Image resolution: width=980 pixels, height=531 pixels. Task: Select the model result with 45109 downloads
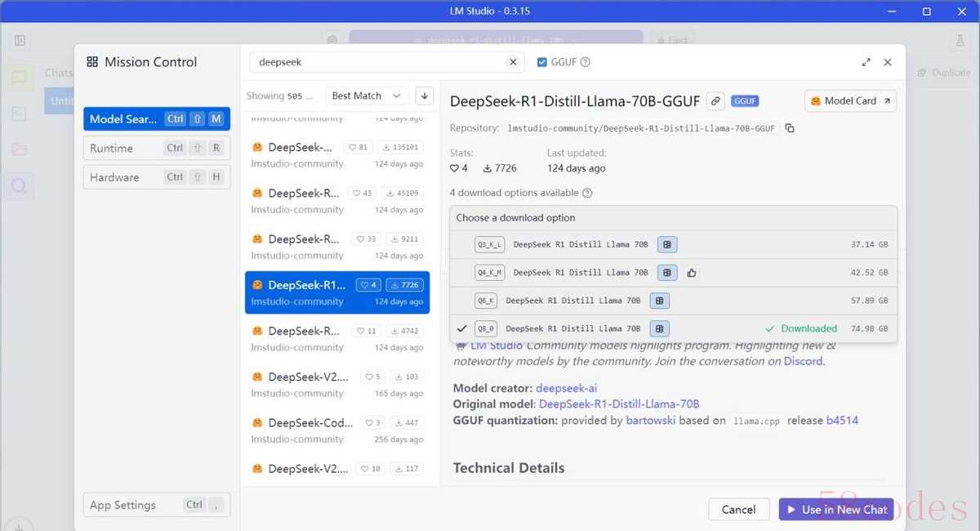click(337, 201)
